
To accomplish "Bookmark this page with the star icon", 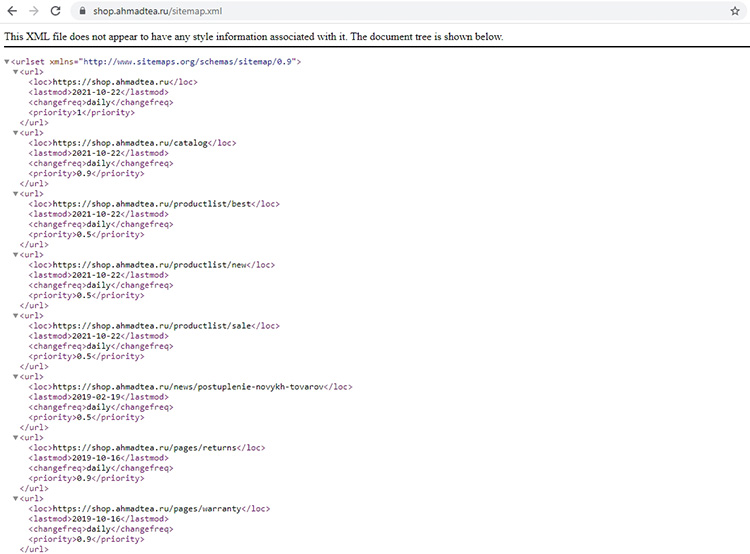I will (735, 11).
